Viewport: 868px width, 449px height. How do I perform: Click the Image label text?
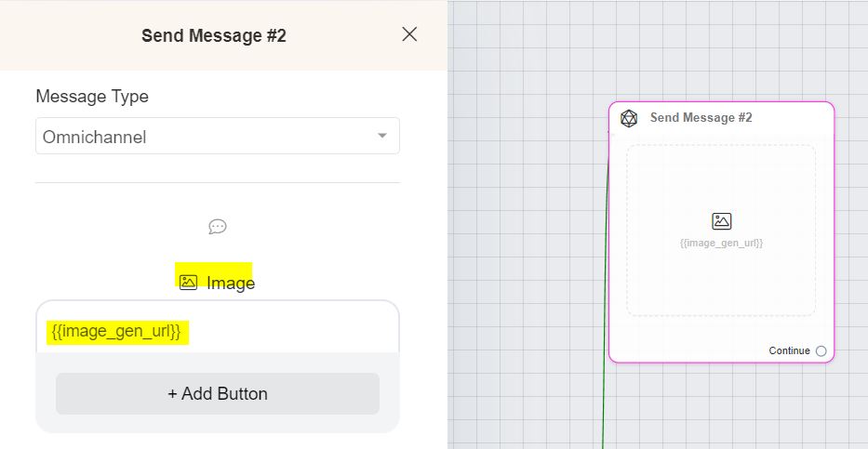coord(231,284)
